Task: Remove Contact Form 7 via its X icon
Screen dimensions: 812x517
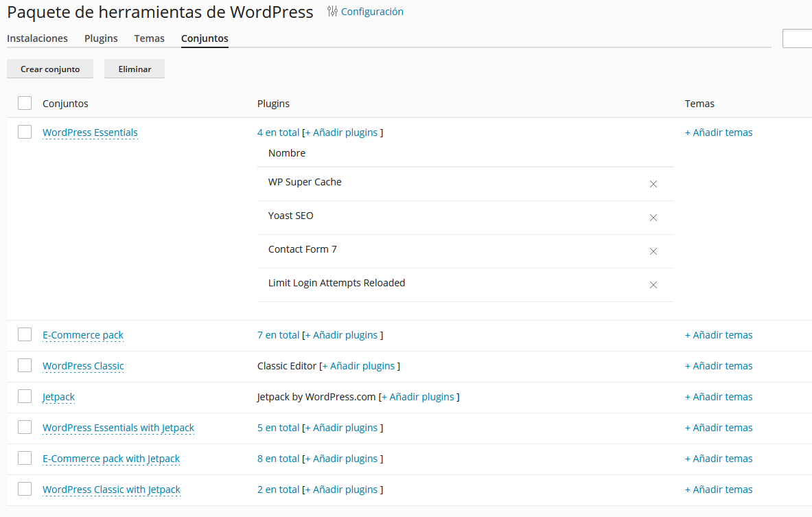Action: pos(653,251)
